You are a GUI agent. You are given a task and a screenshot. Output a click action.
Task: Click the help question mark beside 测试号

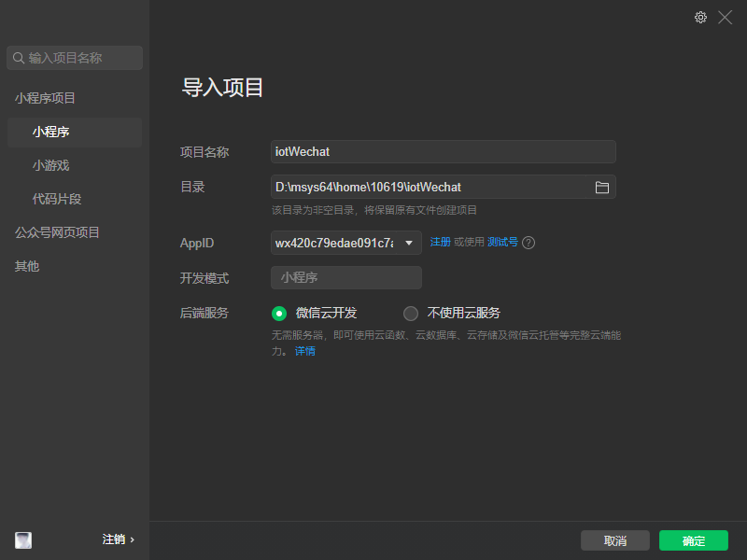pyautogui.click(x=529, y=243)
